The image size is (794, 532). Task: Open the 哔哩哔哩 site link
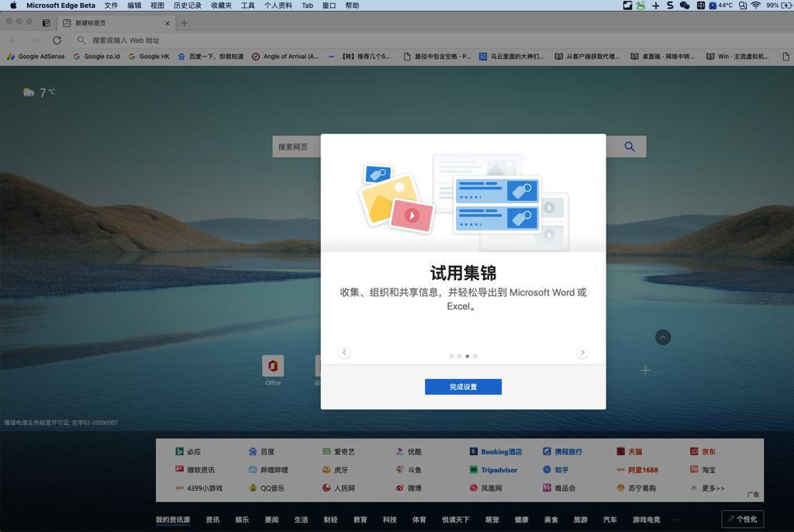coord(268,470)
